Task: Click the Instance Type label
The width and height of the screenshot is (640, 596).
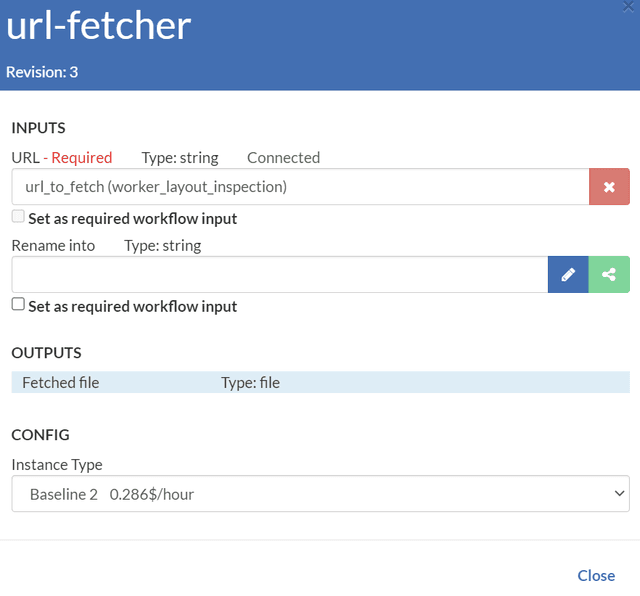Action: [57, 464]
